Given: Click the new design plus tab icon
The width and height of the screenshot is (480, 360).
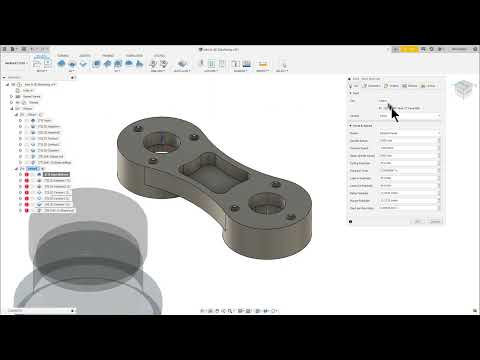Looking at the screenshot, I should coord(395,49).
